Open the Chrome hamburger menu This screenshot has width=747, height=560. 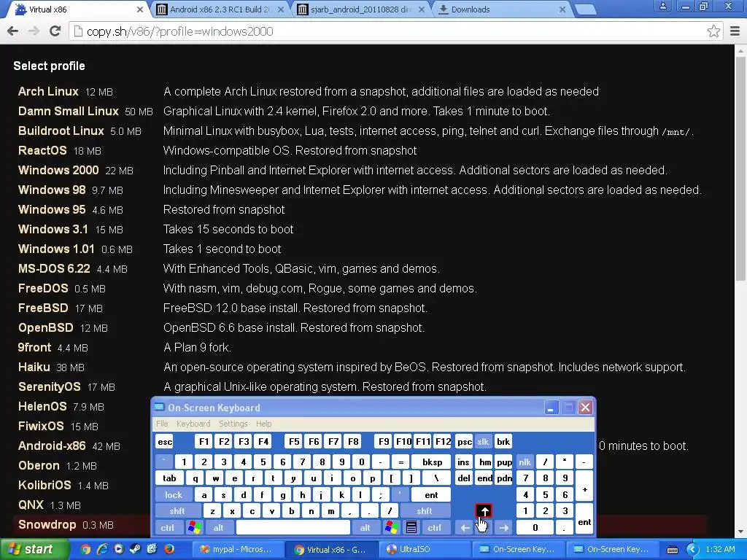coord(735,31)
